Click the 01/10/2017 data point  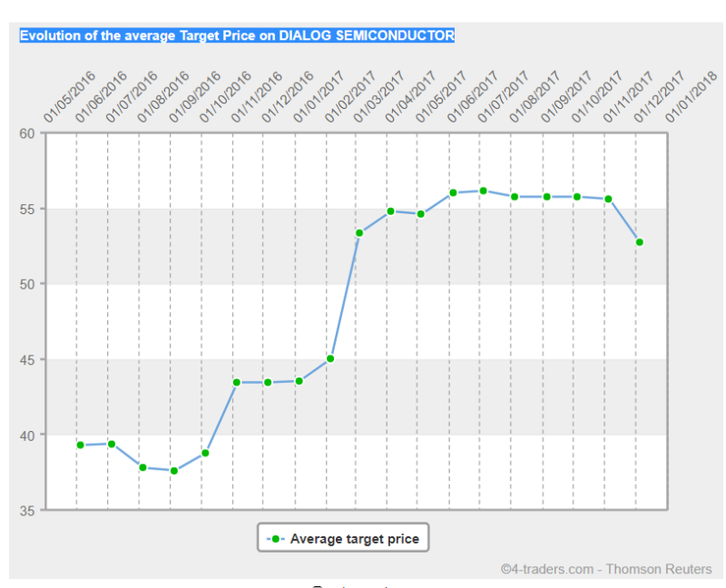[x=608, y=199]
